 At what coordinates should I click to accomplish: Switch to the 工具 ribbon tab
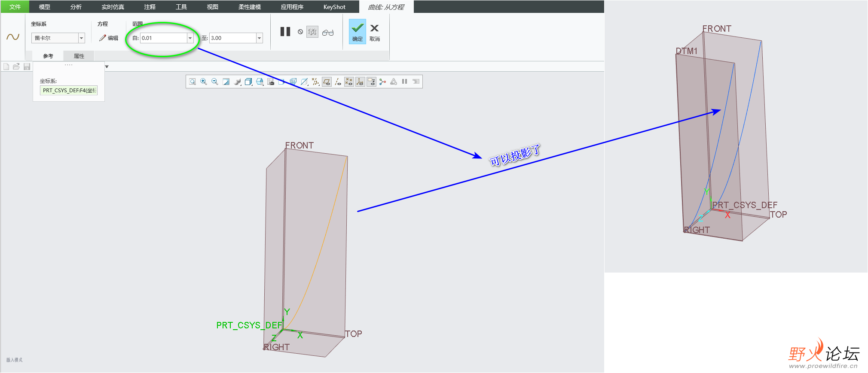coord(181,7)
